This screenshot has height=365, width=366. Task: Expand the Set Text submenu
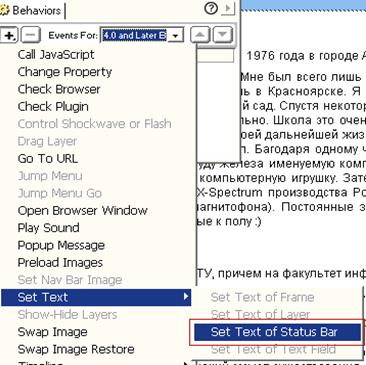point(96,297)
